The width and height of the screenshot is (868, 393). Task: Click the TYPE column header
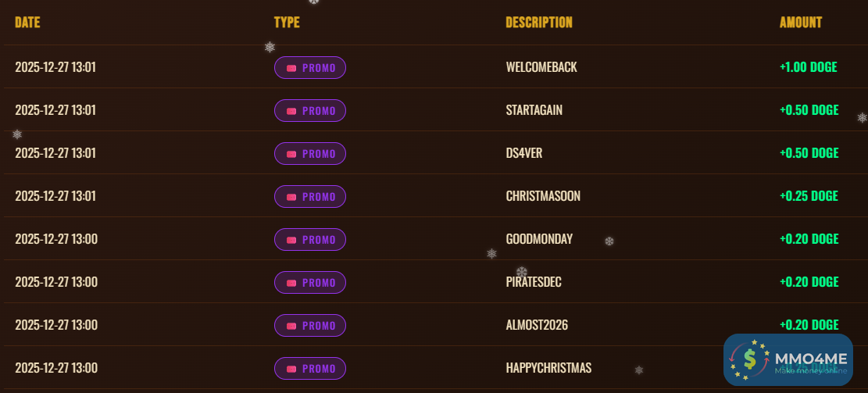click(287, 23)
